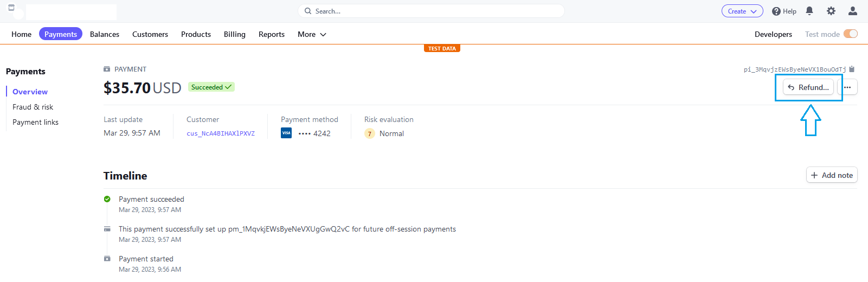The height and width of the screenshot is (282, 868).
Task: Click in the Search field
Action: [431, 11]
